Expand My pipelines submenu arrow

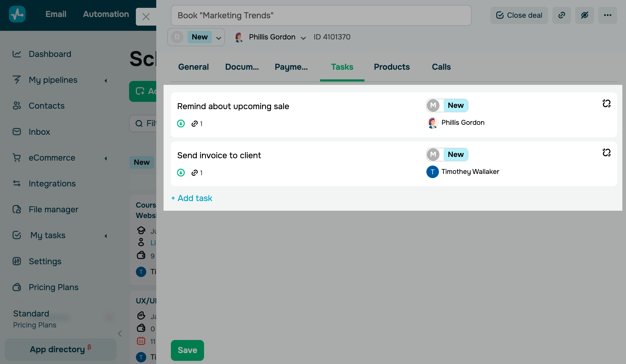click(106, 80)
